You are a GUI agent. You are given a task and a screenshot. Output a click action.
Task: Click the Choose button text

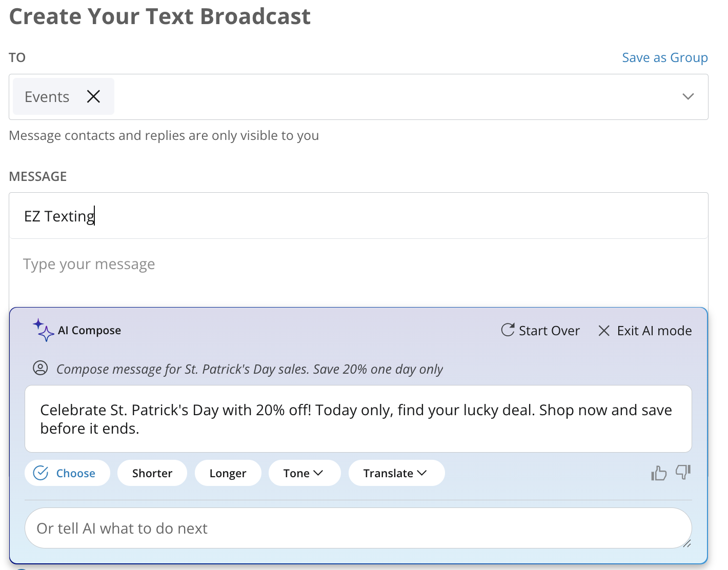(x=76, y=473)
